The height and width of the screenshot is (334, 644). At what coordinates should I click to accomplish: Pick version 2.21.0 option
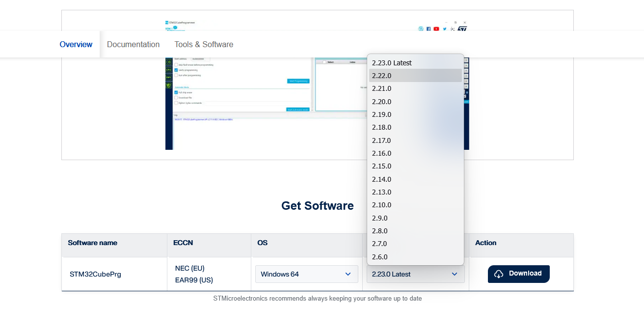(415, 88)
